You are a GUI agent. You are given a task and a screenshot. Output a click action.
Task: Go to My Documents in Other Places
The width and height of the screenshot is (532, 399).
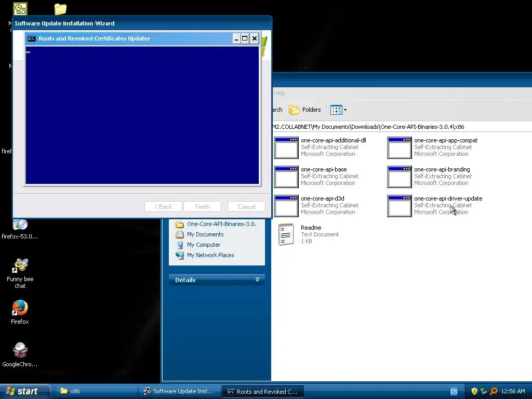[205, 234]
